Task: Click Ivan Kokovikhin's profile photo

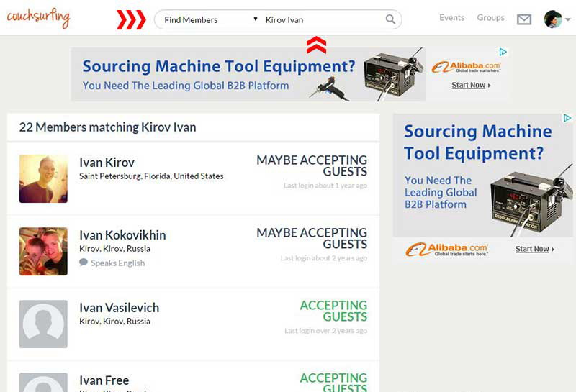Action: pos(43,252)
